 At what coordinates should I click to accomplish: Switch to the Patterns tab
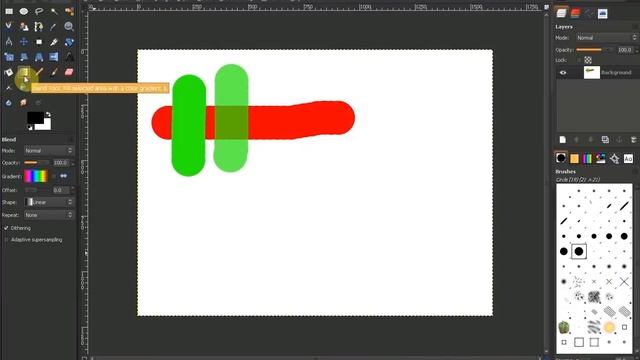(x=574, y=158)
